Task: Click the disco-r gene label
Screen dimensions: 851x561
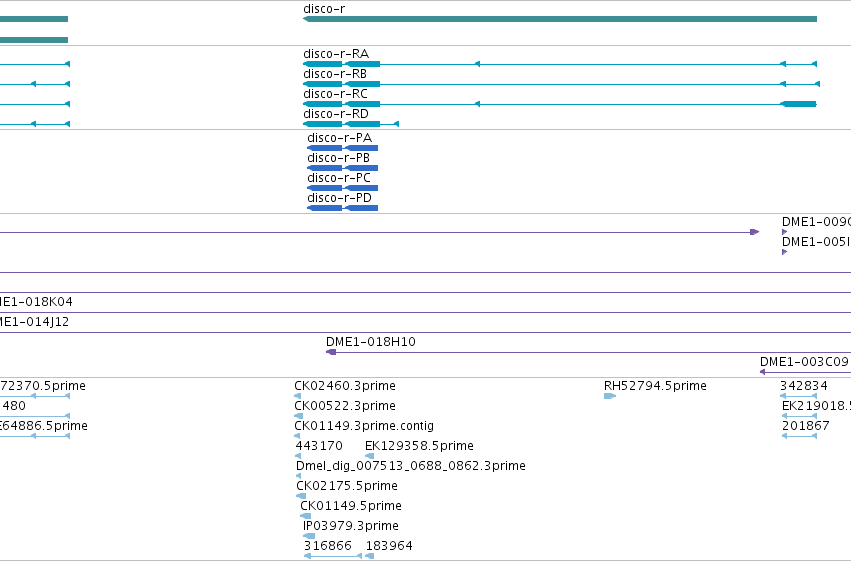Action: (x=324, y=9)
